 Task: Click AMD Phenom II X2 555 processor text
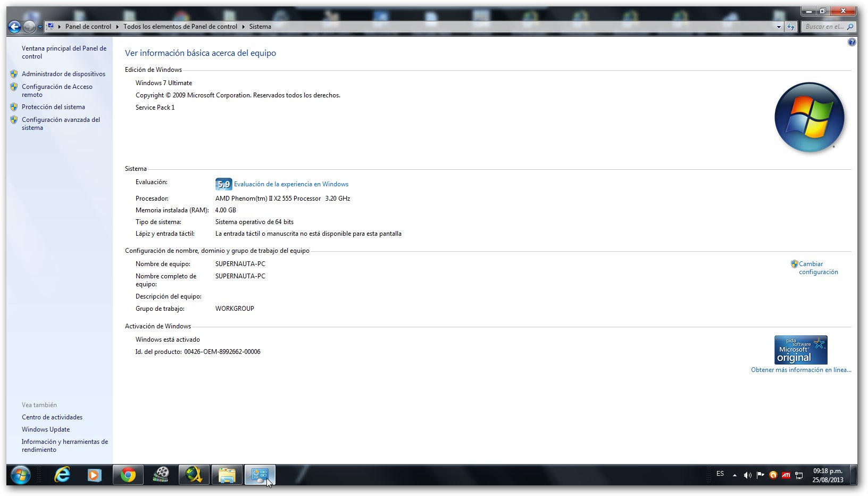click(x=283, y=199)
